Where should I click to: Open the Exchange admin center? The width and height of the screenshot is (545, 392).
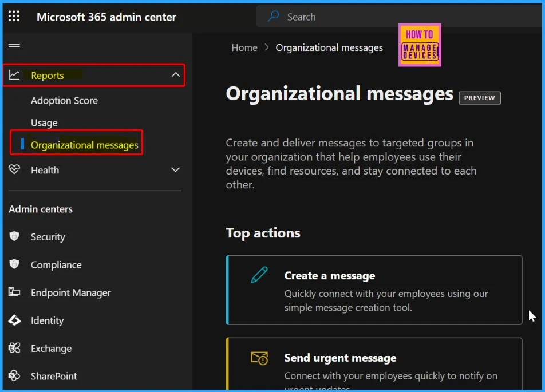pos(51,348)
